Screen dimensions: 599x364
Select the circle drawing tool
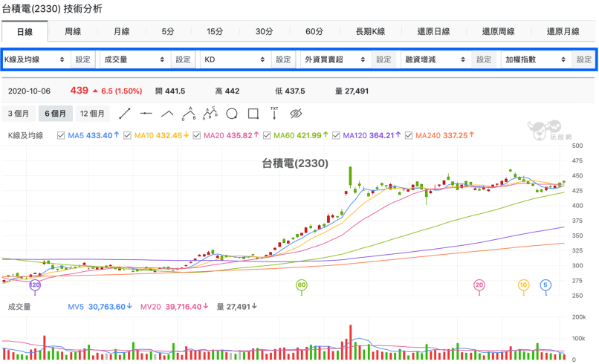pyautogui.click(x=232, y=114)
